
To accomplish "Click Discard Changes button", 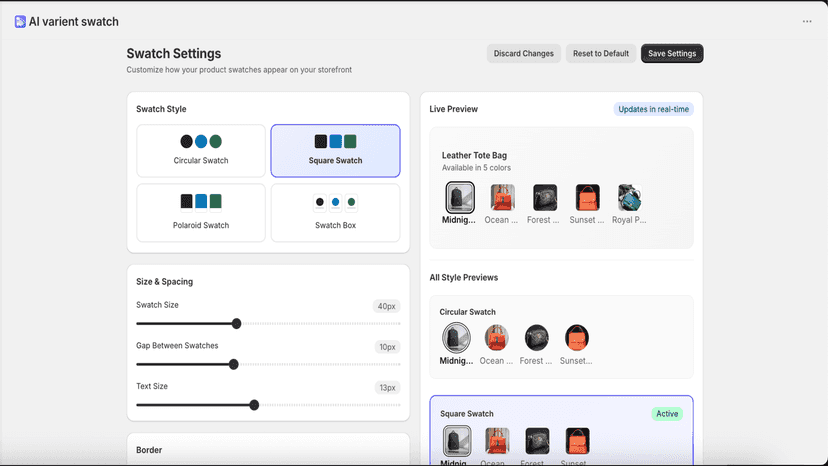I will [523, 53].
